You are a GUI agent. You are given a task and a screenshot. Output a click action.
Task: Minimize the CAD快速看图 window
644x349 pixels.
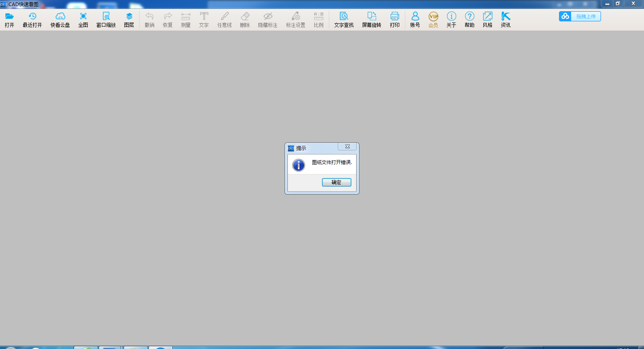pos(607,4)
